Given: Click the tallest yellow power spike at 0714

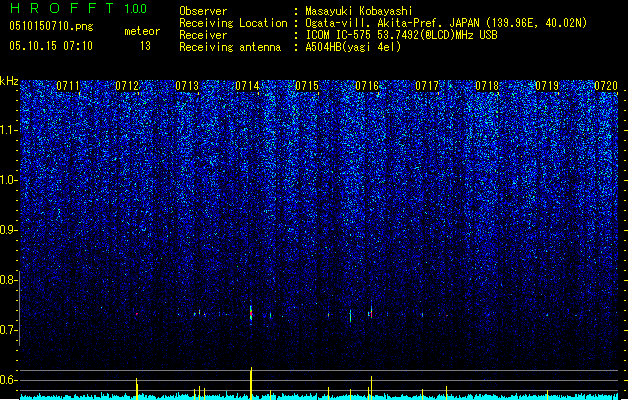Looking at the screenshot, I should [x=251, y=383].
